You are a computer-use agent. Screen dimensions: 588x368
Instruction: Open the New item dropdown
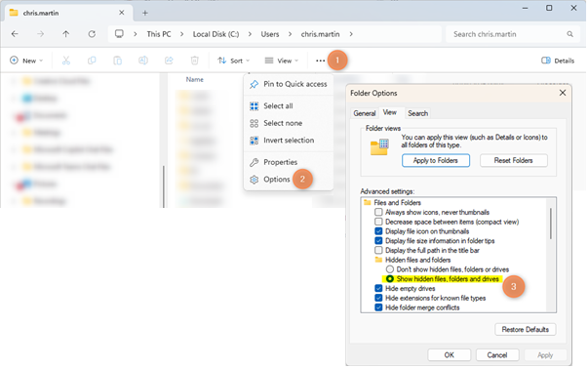point(26,61)
